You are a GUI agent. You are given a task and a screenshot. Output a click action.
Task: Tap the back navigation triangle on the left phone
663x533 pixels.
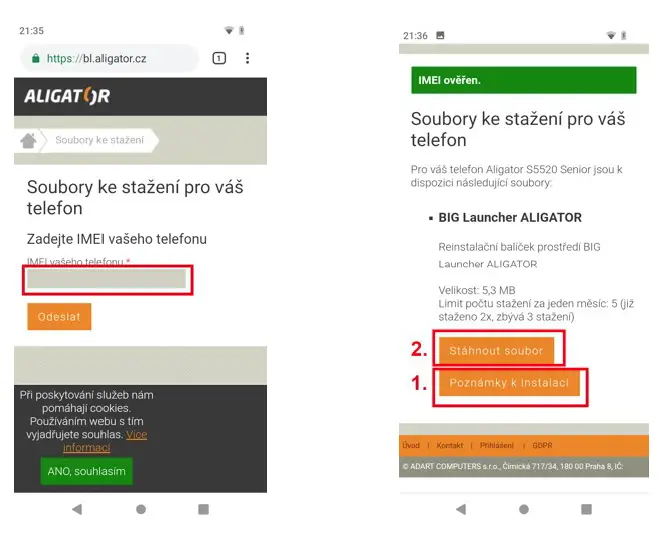77,509
